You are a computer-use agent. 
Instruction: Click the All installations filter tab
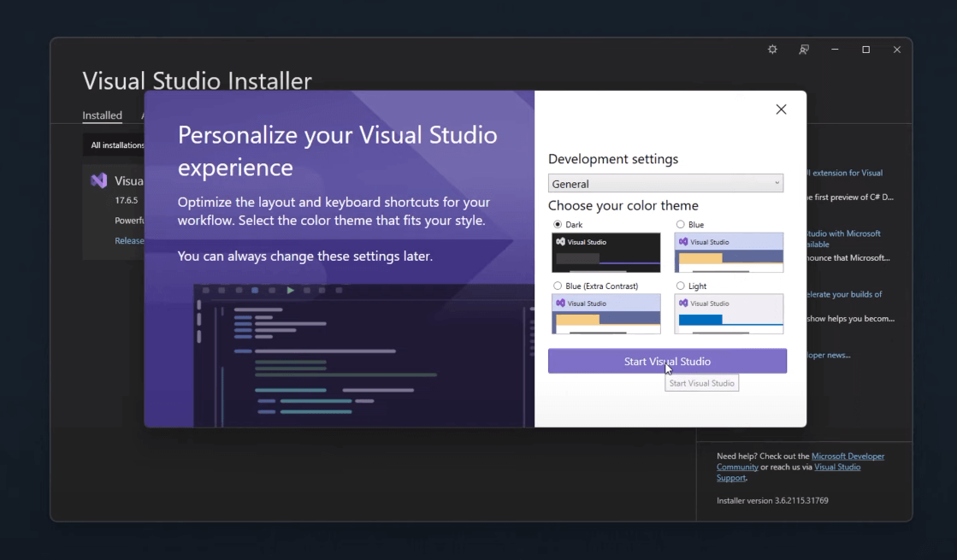point(117,145)
